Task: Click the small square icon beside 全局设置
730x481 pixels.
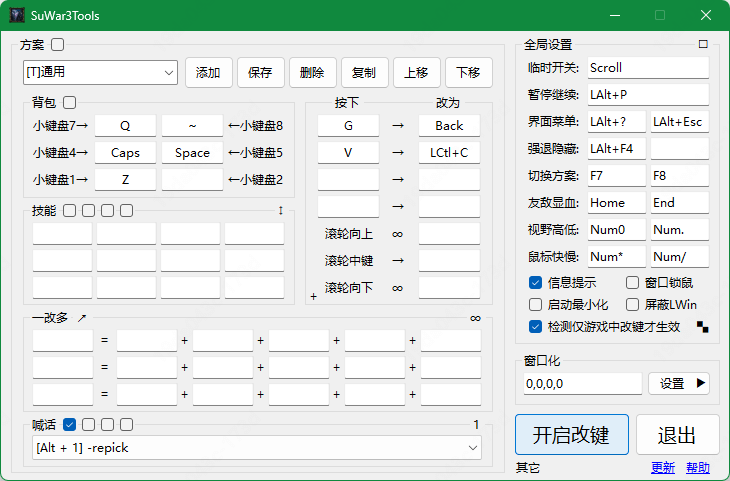Action: click(703, 44)
